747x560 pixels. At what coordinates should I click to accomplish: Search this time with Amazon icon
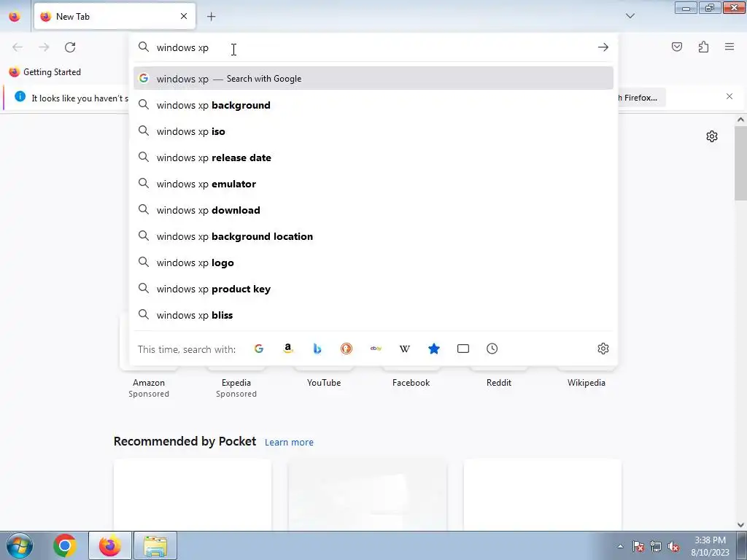[x=287, y=349]
